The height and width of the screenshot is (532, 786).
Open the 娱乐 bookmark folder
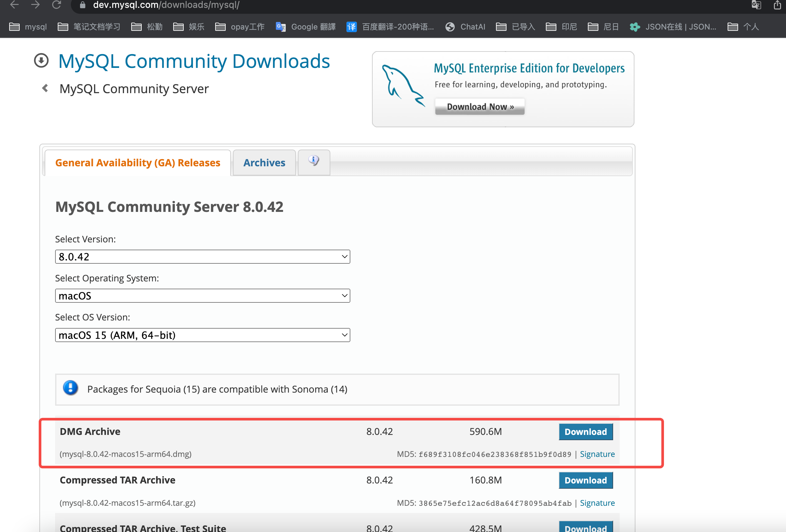tap(189, 27)
